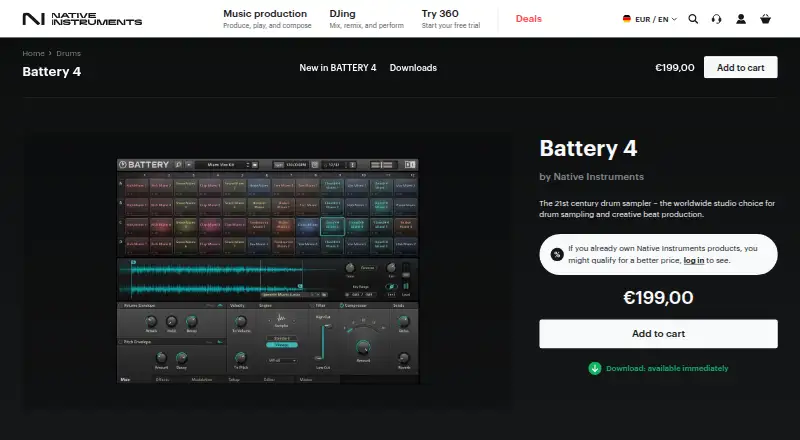Select the Effects tab in Battery screenshot
800x440 pixels.
(163, 379)
